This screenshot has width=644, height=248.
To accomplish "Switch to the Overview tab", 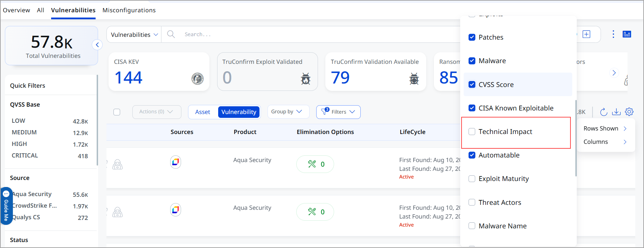I will click(x=16, y=10).
